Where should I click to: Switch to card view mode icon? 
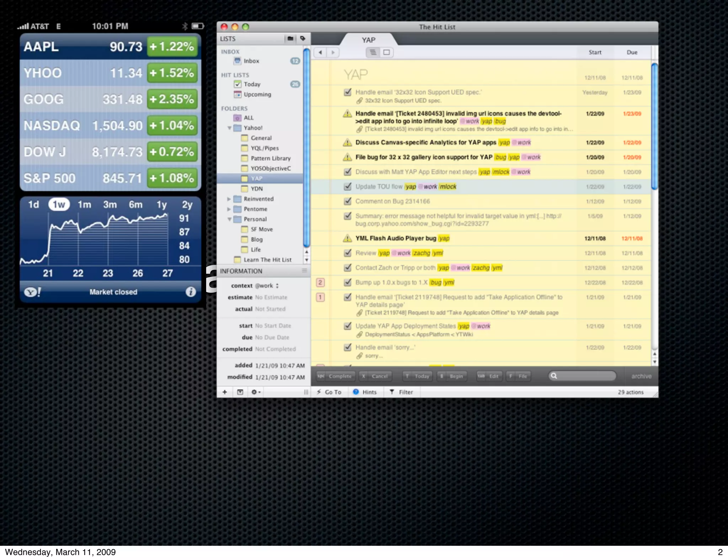tap(386, 53)
